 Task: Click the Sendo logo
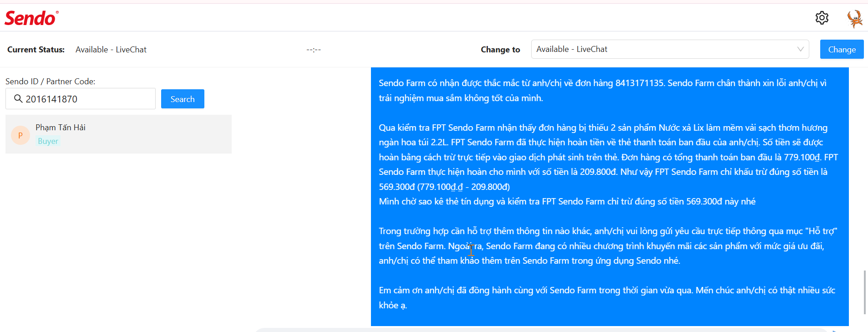[x=31, y=18]
